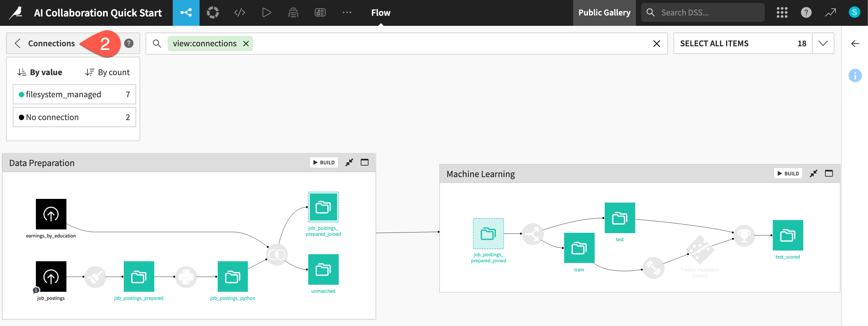Open the jobs play icon menu
This screenshot has height=326, width=868.
(267, 13)
